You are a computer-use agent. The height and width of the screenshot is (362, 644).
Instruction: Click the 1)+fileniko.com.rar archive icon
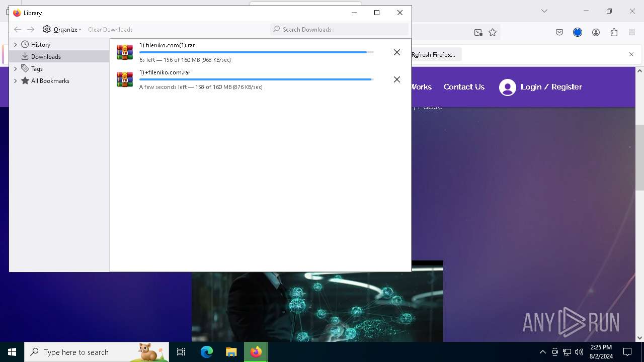pyautogui.click(x=125, y=79)
